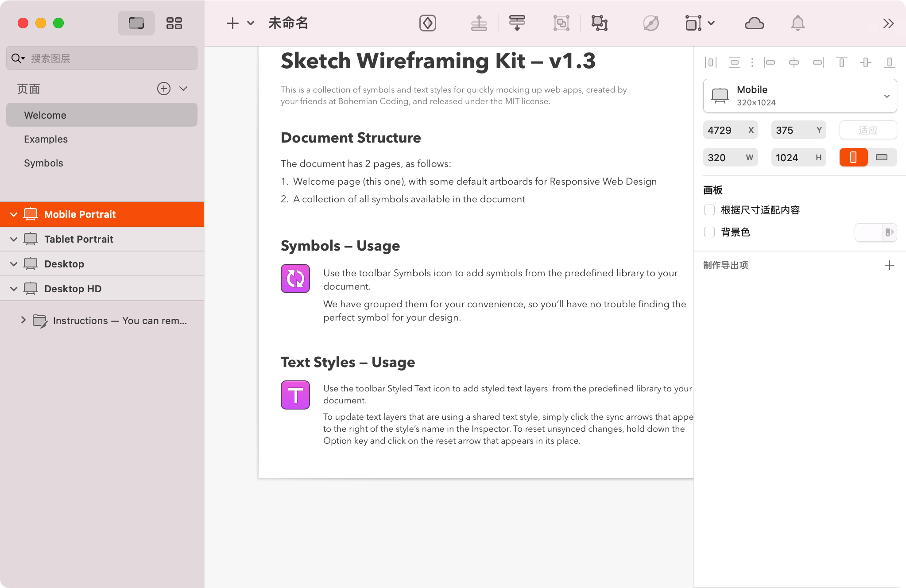Image resolution: width=906 pixels, height=588 pixels.
Task: Click align left edges icon
Action: (x=770, y=62)
